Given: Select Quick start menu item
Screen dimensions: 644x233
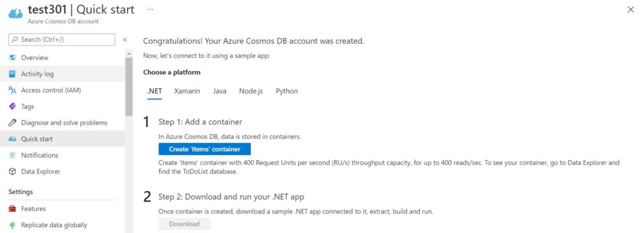Looking at the screenshot, I should [x=62, y=139].
